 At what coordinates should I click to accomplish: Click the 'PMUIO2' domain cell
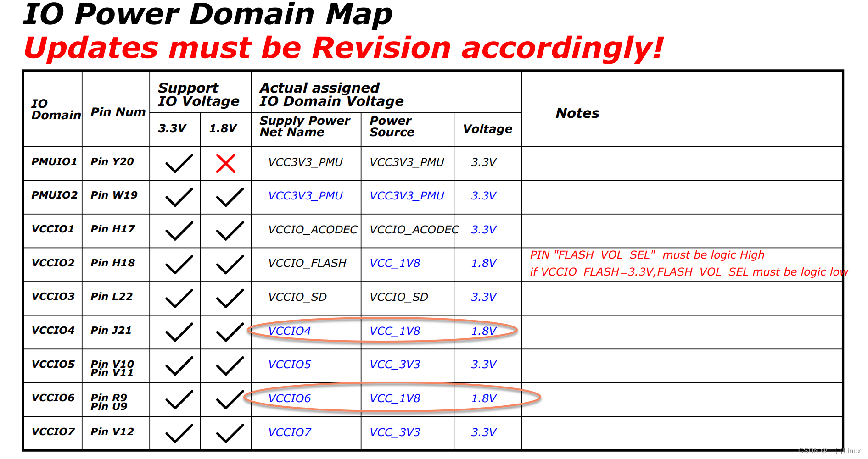[55, 195]
